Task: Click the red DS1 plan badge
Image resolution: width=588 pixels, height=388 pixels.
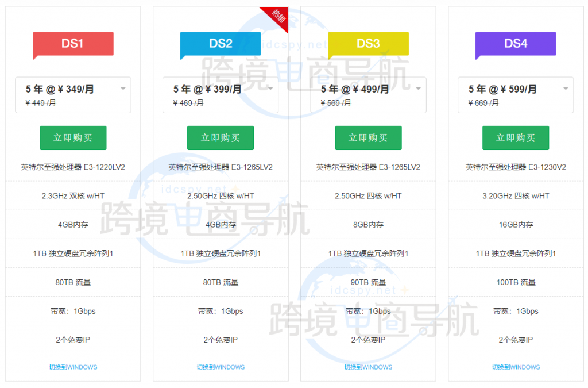Action: click(73, 44)
